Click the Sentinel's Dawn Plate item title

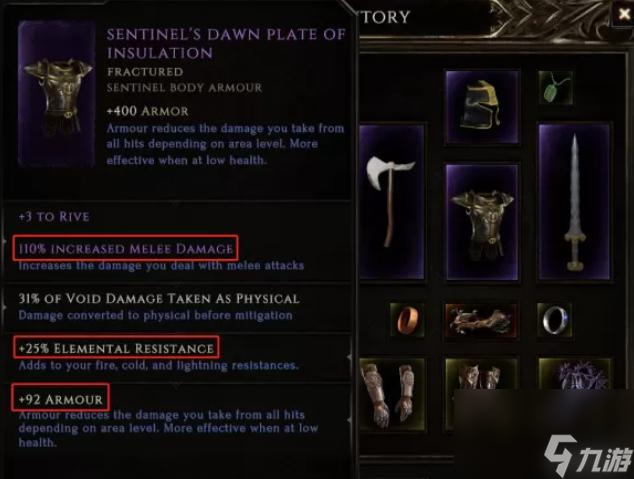[226, 43]
